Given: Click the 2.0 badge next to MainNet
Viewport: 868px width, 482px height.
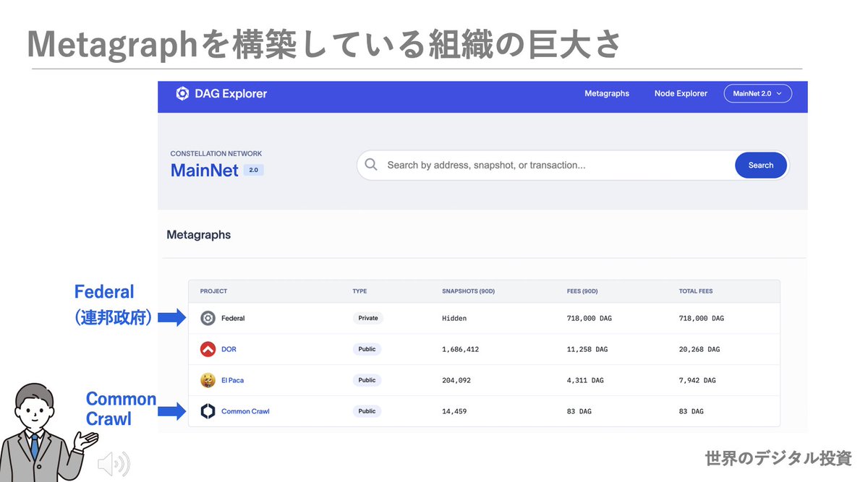Looking at the screenshot, I should pyautogui.click(x=254, y=170).
